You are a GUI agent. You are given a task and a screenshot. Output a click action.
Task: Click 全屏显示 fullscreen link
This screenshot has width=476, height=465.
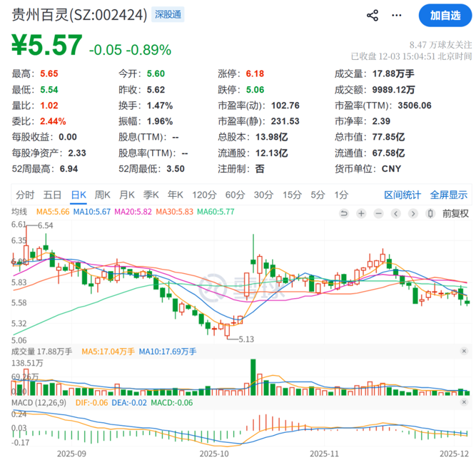coord(448,195)
